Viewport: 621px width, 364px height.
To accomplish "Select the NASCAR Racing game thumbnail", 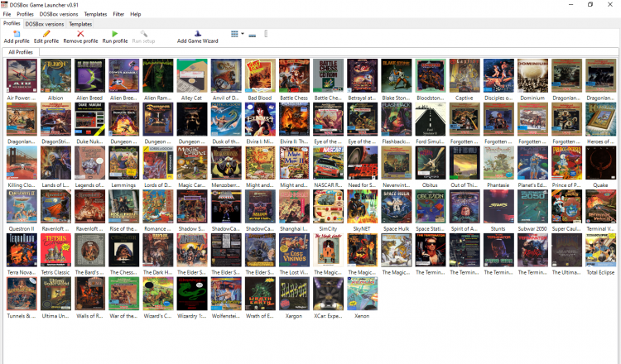I will click(x=329, y=163).
